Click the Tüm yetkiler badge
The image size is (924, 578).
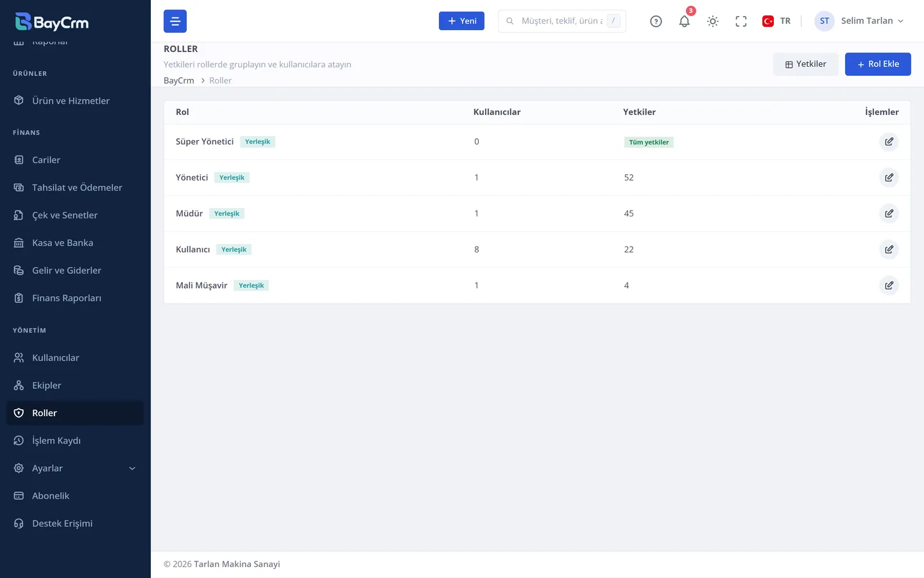tap(649, 142)
